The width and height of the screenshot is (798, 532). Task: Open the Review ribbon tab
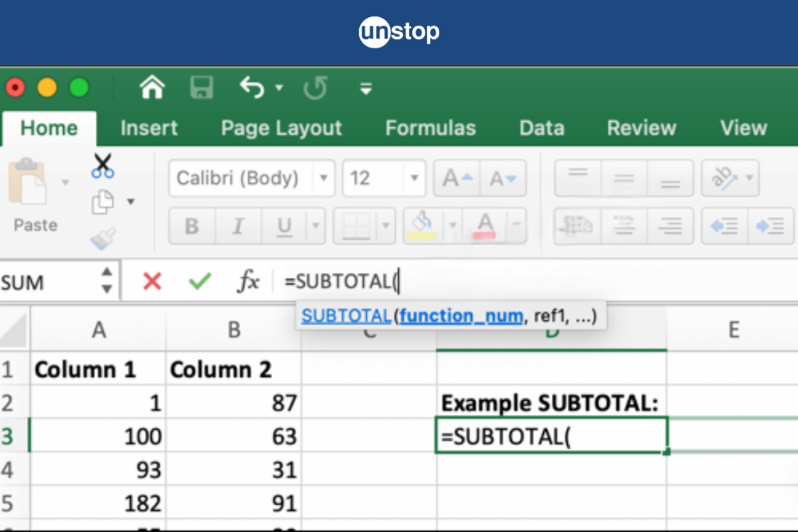pos(642,129)
